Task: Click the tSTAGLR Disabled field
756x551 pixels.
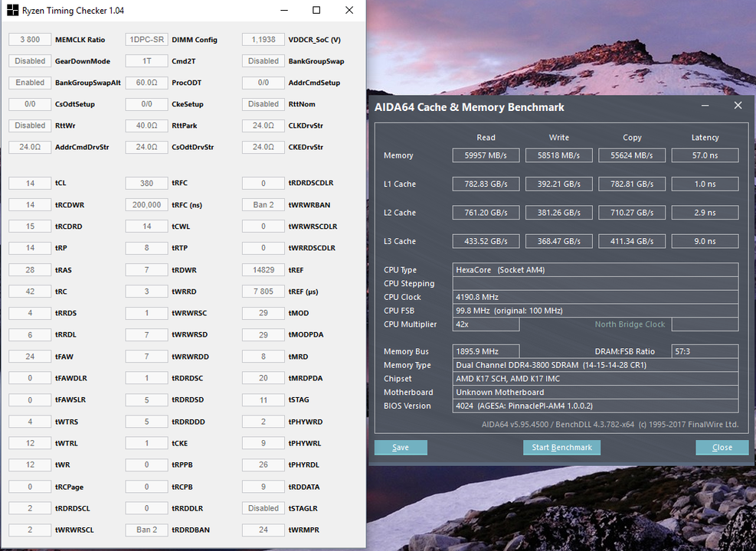Action: coord(263,508)
